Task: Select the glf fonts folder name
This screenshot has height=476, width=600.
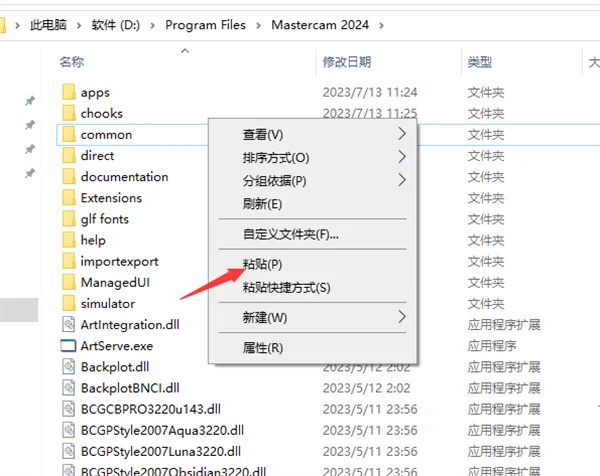Action: (105, 219)
